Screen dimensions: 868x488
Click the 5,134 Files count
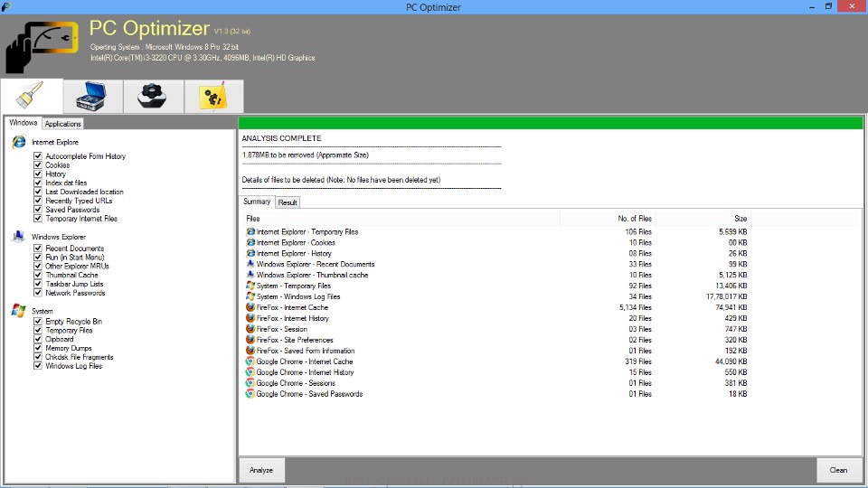(x=635, y=307)
